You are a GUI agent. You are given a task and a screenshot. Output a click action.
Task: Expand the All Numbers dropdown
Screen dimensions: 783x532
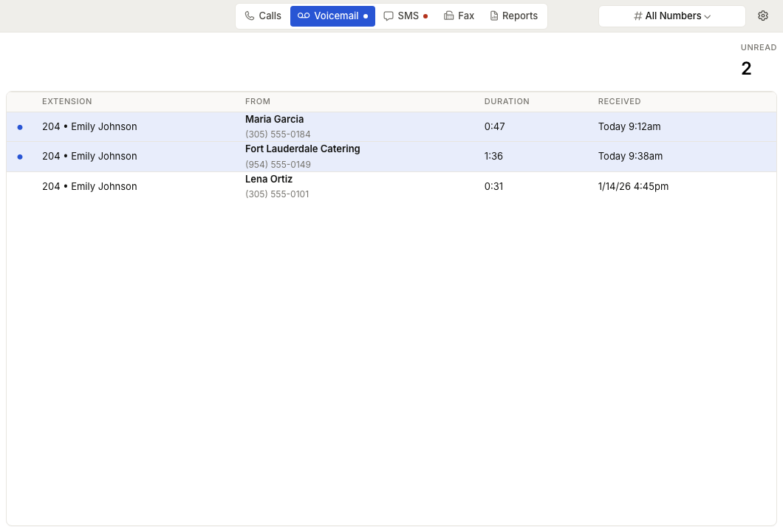tap(672, 16)
